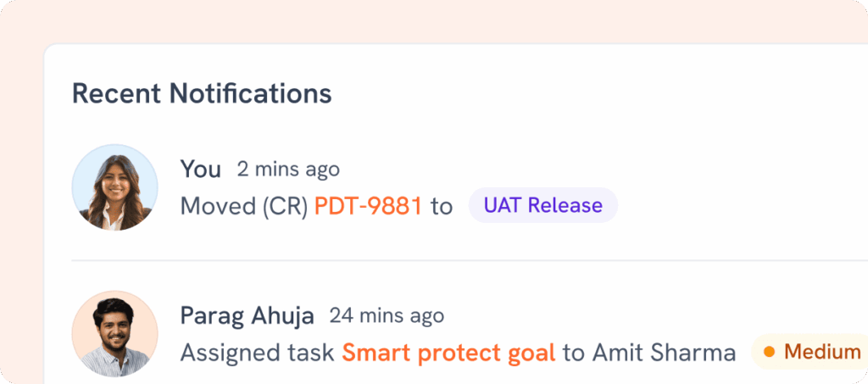Click the UAT Release status badge
868x384 pixels.
click(x=542, y=205)
